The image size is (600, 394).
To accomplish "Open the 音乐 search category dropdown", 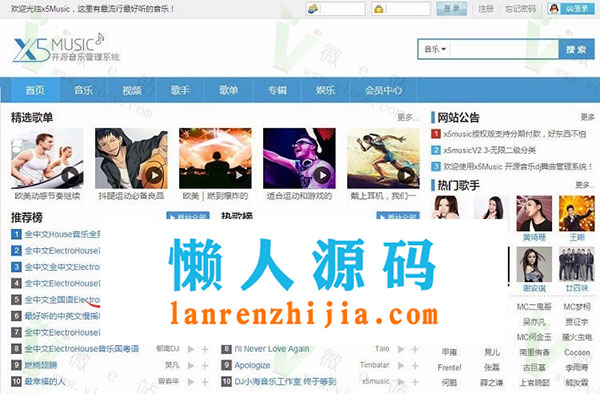I will point(435,49).
